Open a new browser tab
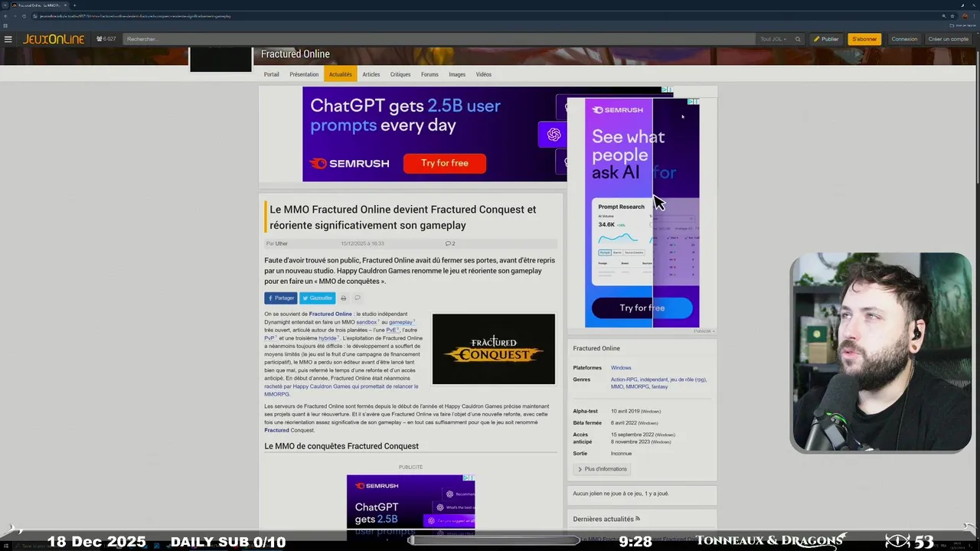Image resolution: width=980 pixels, height=551 pixels. pos(74,5)
